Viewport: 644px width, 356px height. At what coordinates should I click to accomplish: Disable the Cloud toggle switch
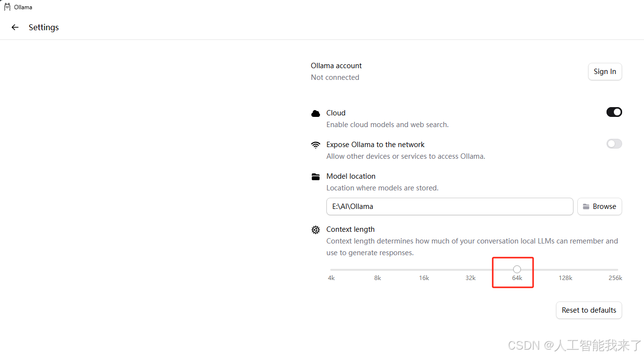(x=614, y=112)
